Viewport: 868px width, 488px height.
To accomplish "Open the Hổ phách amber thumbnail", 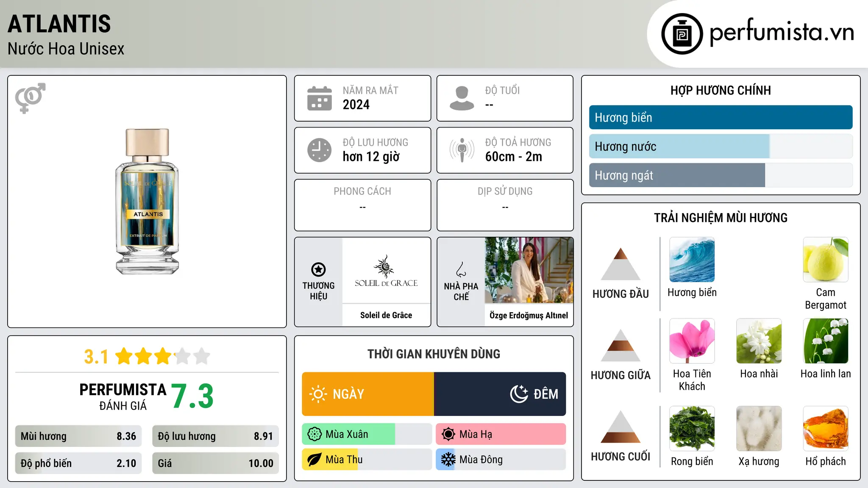I will (x=826, y=429).
